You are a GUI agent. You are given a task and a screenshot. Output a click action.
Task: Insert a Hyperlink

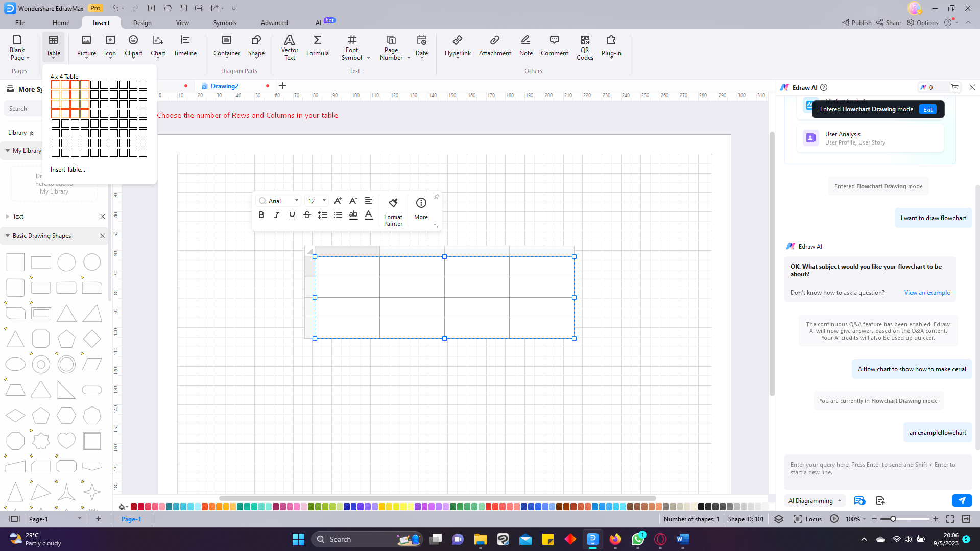tap(458, 46)
